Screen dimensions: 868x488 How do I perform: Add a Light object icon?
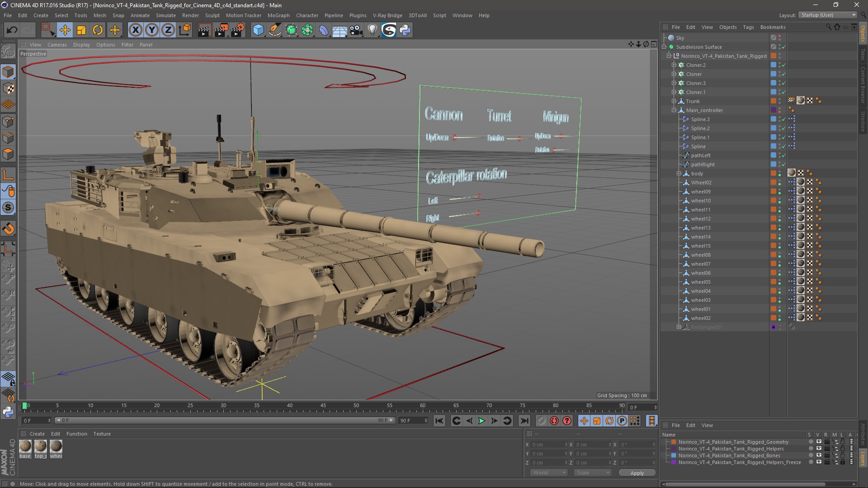(373, 30)
